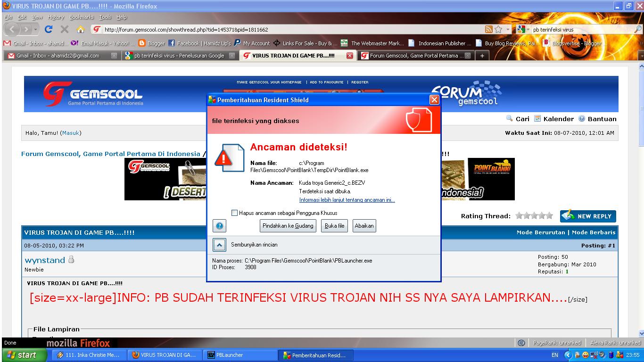The height and width of the screenshot is (362, 644).
Task: Click the Windows start button
Action: coord(24,355)
